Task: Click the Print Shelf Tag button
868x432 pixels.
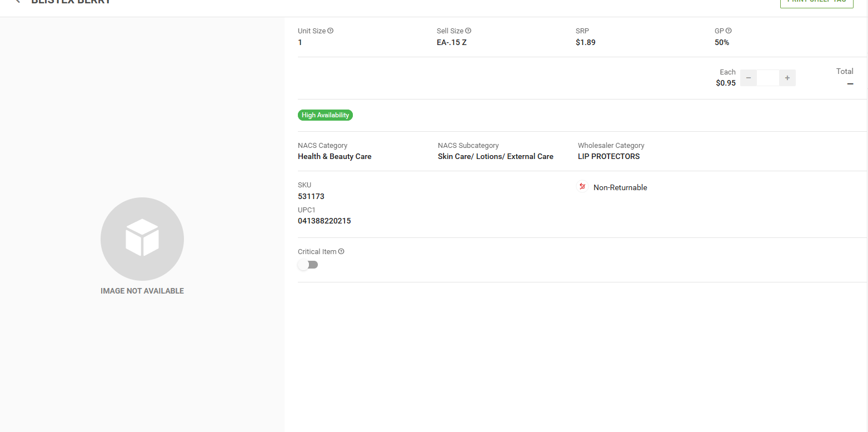Action: point(816,3)
